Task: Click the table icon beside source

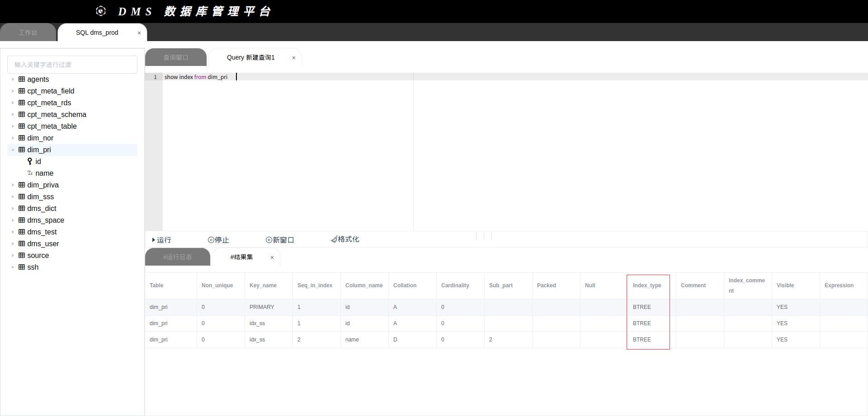Action: (22, 255)
